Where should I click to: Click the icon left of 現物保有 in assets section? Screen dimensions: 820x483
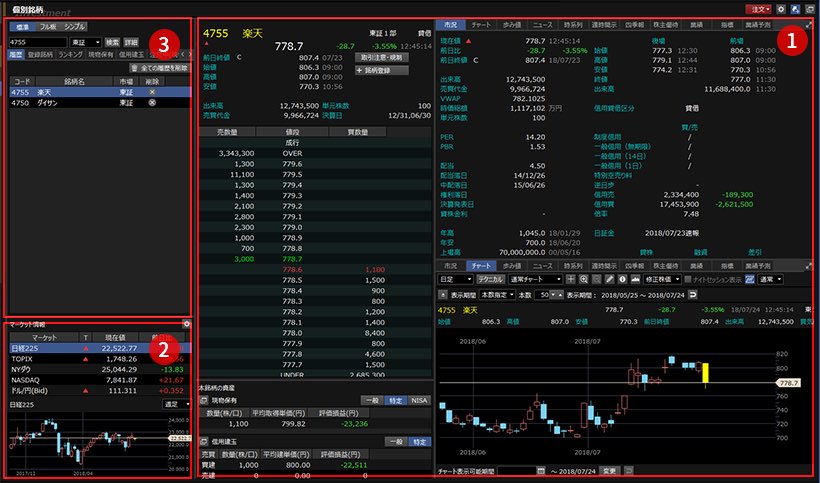click(204, 400)
